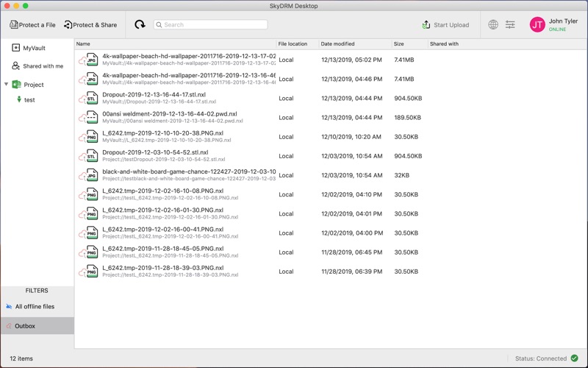
Task: Sort by File location column header
Action: [293, 44]
